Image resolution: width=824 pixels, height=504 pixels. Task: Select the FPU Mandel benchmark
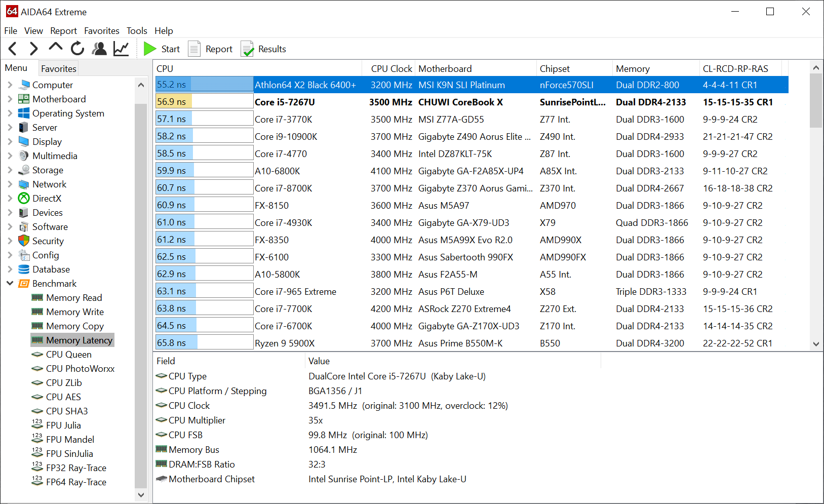point(70,439)
